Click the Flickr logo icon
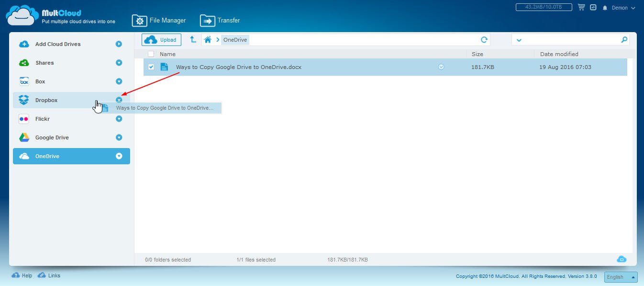 click(24, 119)
